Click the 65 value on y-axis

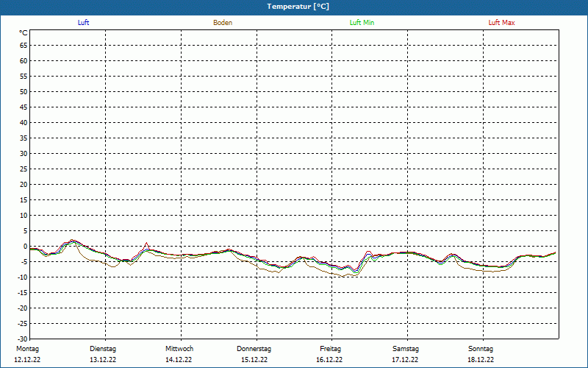[24, 46]
